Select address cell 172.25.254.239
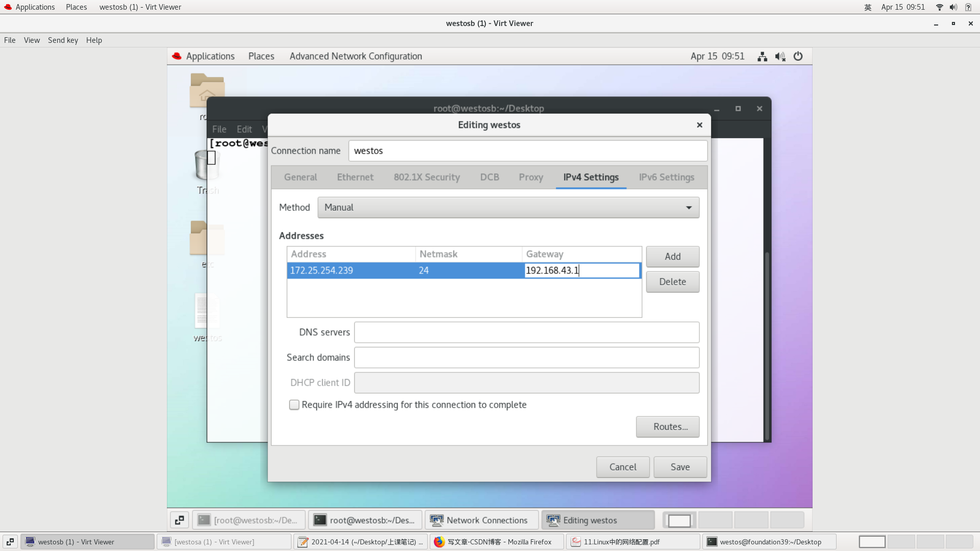This screenshot has height=551, width=980. pyautogui.click(x=351, y=270)
